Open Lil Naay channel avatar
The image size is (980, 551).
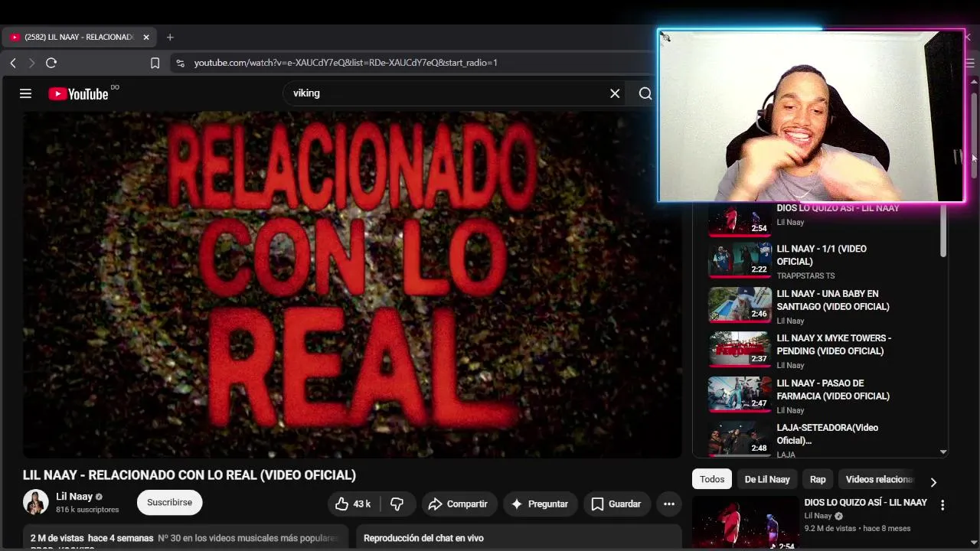coord(36,502)
